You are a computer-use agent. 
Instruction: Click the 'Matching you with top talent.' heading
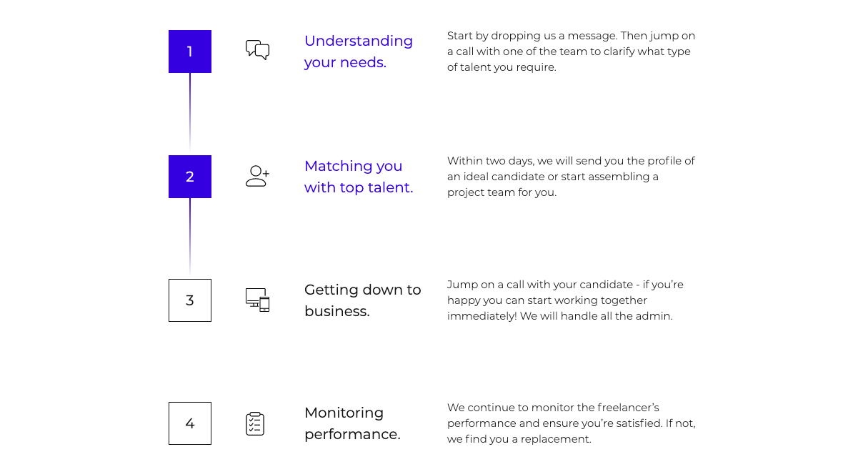tap(358, 177)
